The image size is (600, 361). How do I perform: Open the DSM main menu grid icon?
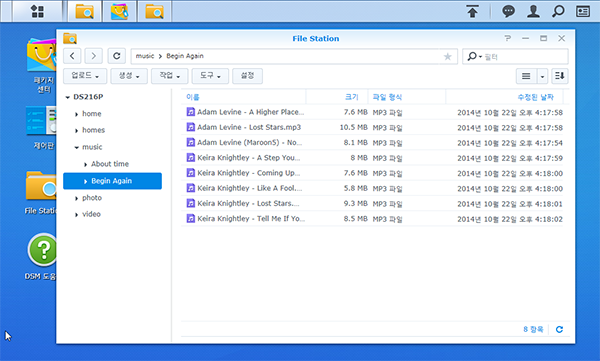click(x=37, y=11)
